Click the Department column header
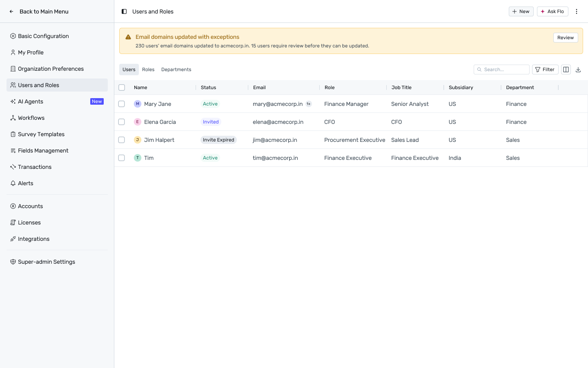The image size is (588, 368). coord(520,88)
